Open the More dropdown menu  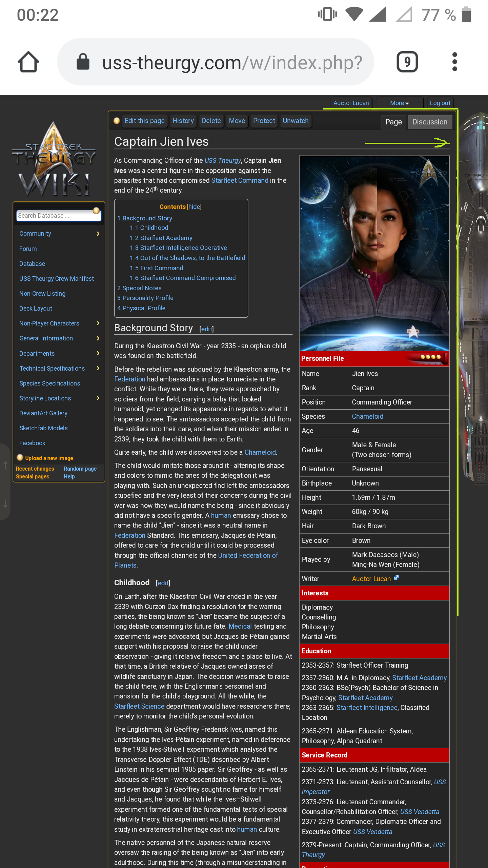click(x=399, y=103)
